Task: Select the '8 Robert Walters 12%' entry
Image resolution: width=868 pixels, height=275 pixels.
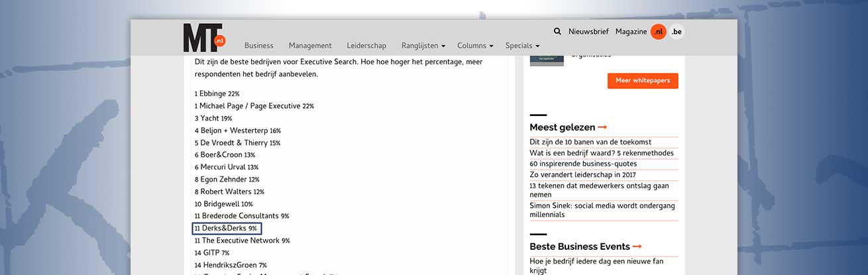Action: [229, 192]
